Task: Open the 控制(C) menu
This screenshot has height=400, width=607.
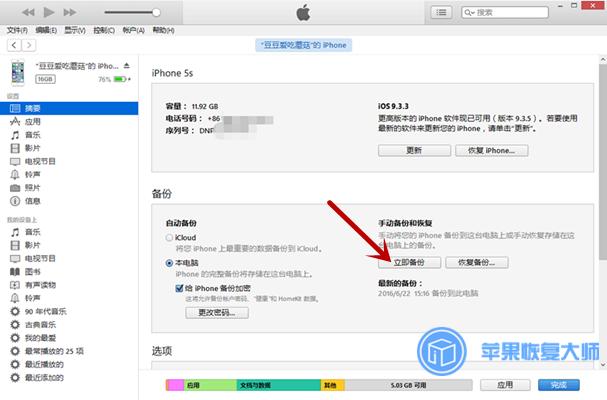Action: click(x=104, y=30)
